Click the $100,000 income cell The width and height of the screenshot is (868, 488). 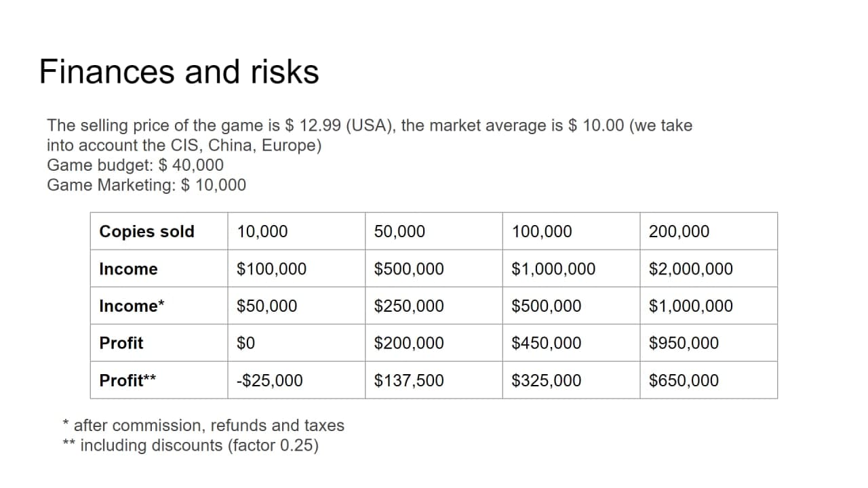(296, 268)
